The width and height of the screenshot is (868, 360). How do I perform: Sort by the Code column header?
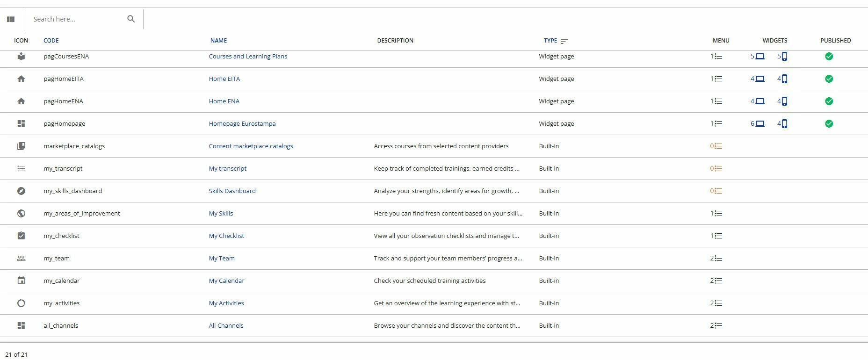(51, 41)
